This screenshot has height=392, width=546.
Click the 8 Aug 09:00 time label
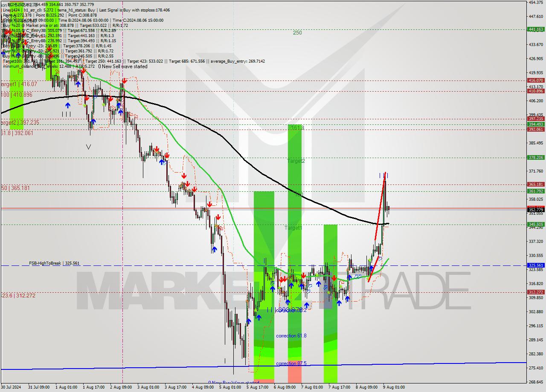pos(367,387)
